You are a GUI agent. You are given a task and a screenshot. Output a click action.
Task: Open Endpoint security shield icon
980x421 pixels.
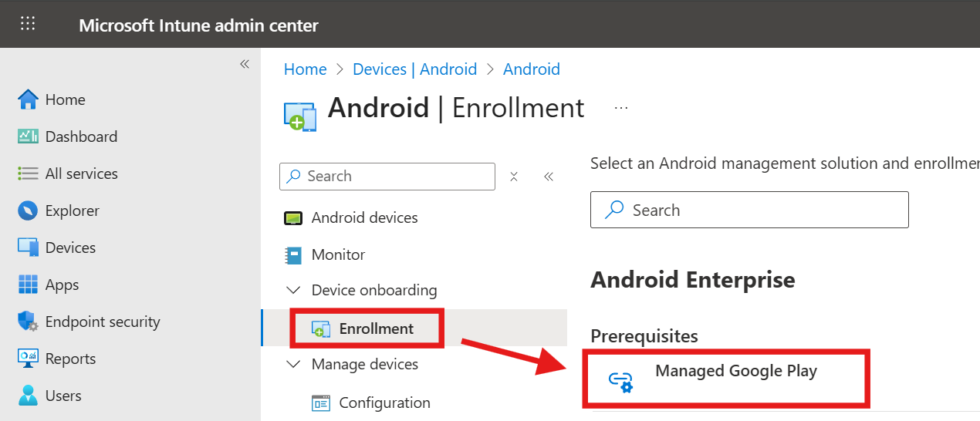28,322
